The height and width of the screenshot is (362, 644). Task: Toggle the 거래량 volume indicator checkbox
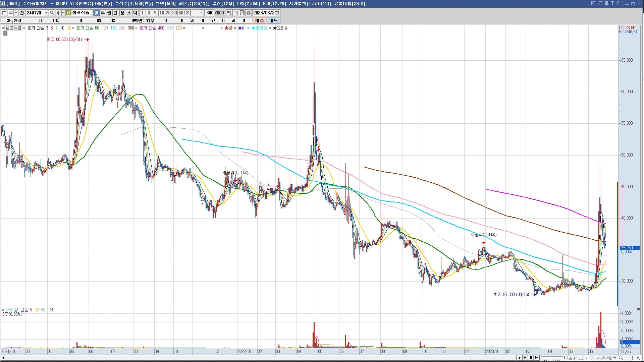coord(3,310)
